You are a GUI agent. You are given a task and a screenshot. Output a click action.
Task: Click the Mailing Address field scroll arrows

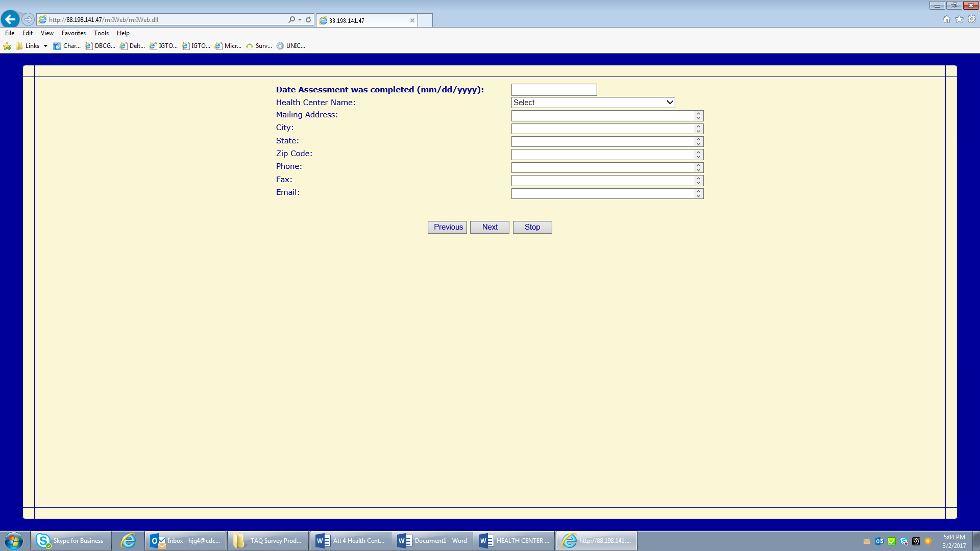click(x=698, y=116)
